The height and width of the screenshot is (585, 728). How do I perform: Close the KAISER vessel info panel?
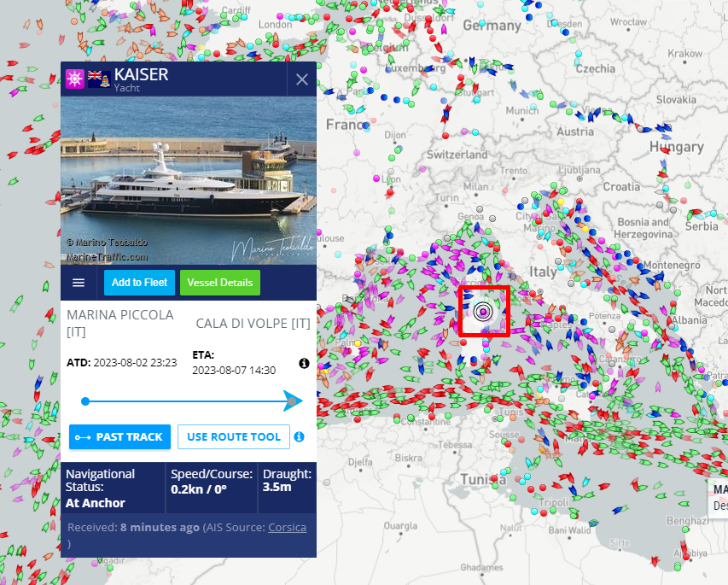[x=301, y=79]
